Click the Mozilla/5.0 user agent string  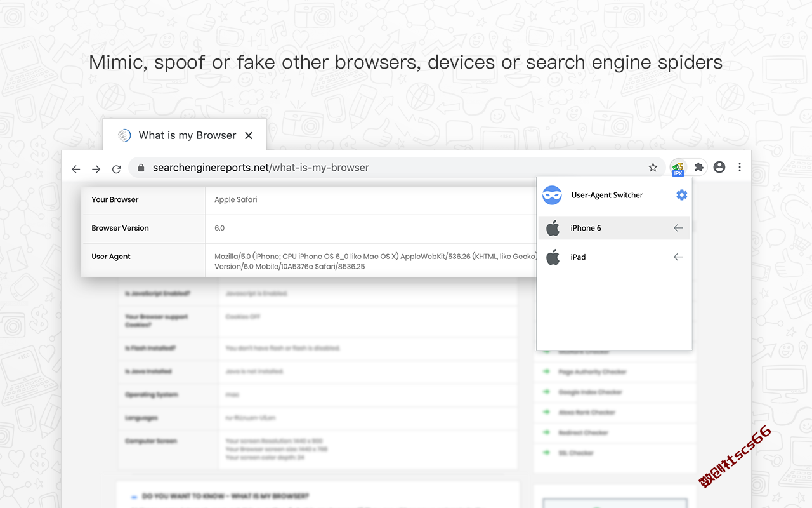click(x=376, y=262)
